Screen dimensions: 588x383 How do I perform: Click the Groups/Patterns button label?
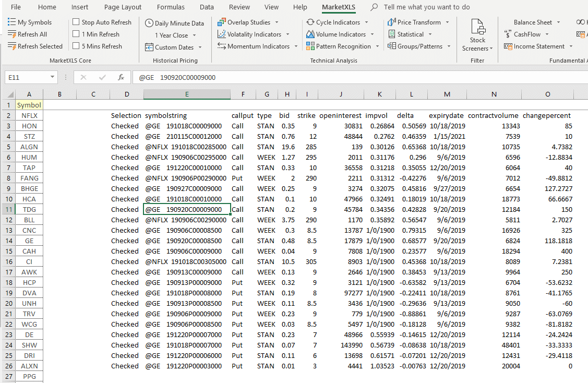pos(420,46)
